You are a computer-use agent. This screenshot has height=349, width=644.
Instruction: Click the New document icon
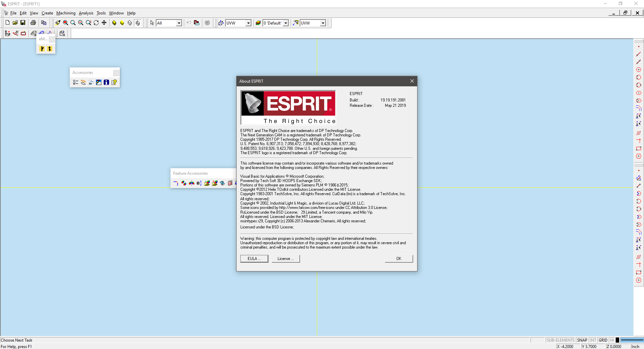click(7, 23)
